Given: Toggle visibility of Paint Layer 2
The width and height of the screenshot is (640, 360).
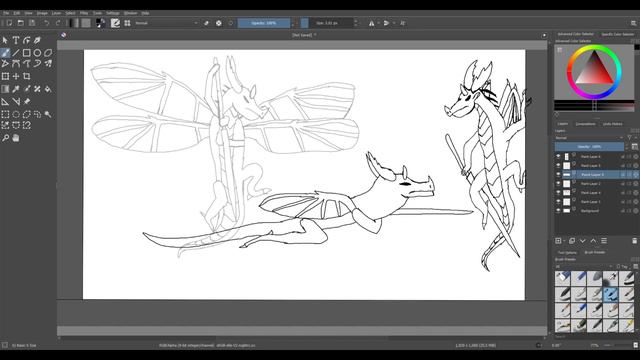Looking at the screenshot, I should coord(558,184).
